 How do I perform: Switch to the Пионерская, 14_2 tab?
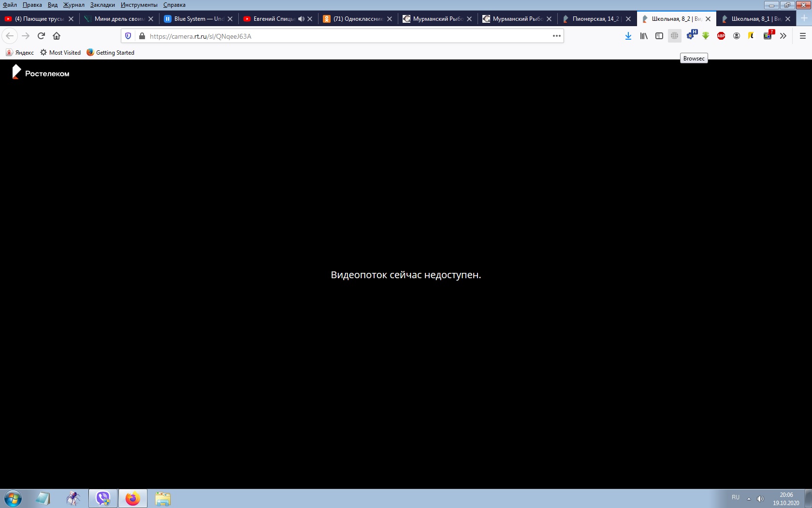[594, 19]
